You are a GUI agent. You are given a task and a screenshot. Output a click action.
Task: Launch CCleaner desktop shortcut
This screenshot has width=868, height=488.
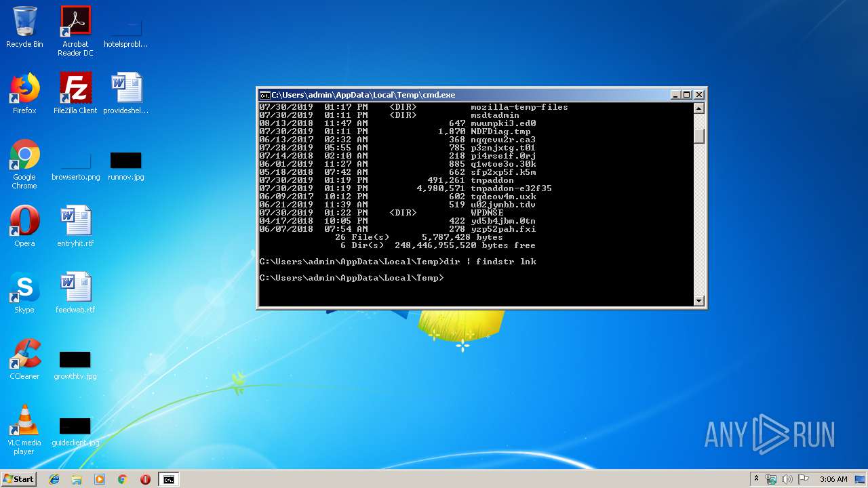point(24,359)
